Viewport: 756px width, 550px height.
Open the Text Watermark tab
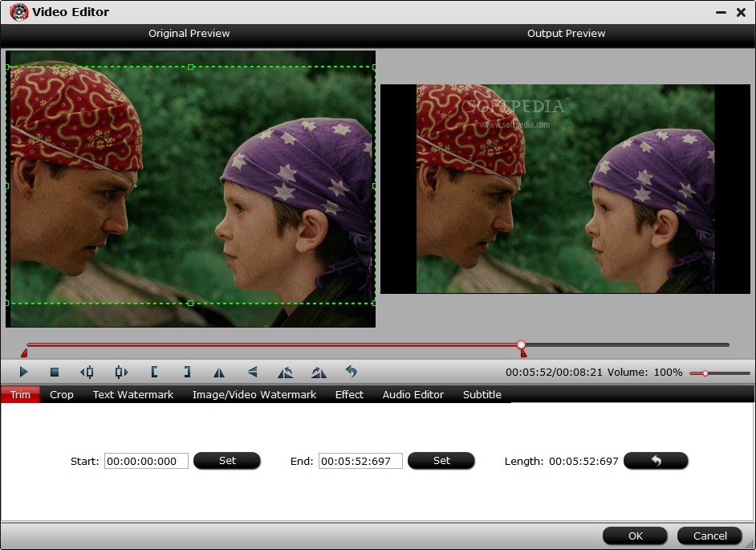[133, 395]
